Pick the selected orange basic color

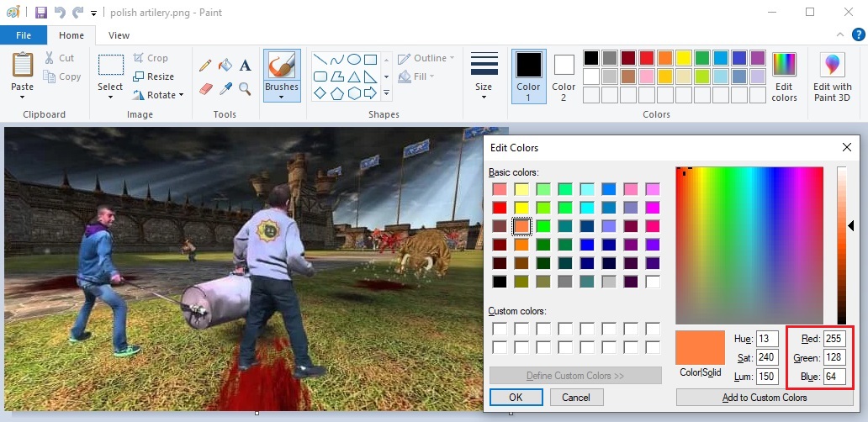coord(521,225)
